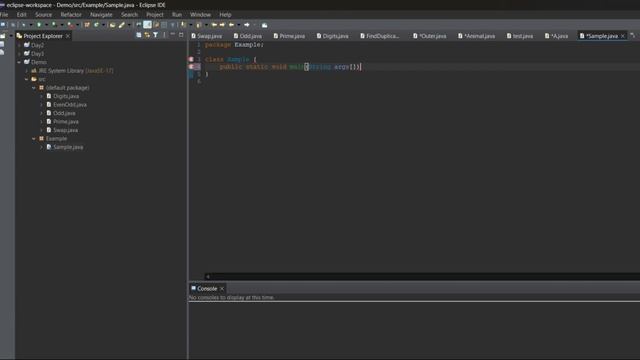Open the Refactor menu
640x360 pixels.
(x=71, y=15)
